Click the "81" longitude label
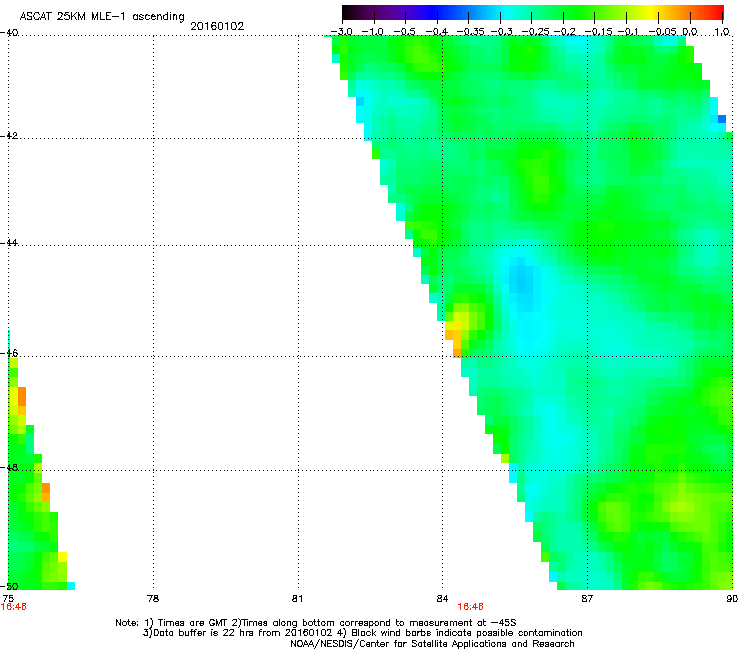740x650 pixels. [297, 599]
